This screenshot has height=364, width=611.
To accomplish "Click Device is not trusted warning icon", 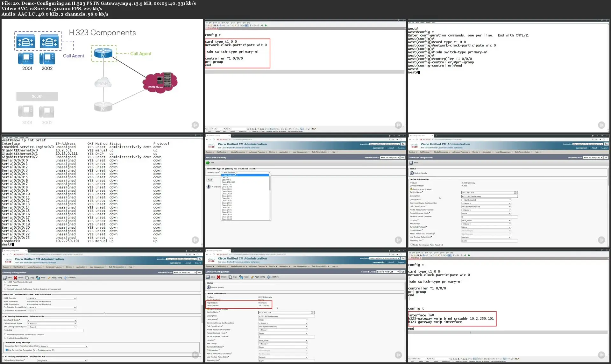I will [411, 189].
